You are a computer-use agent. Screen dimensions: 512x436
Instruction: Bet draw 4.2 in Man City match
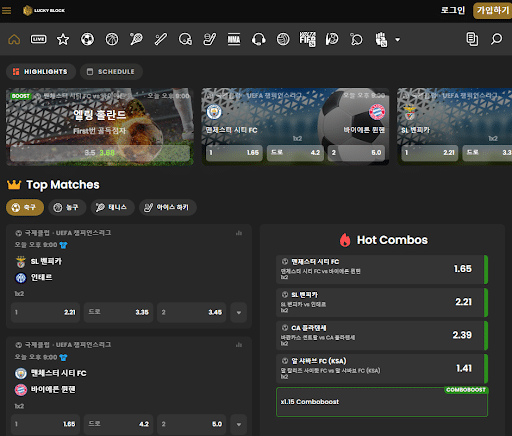pos(118,424)
